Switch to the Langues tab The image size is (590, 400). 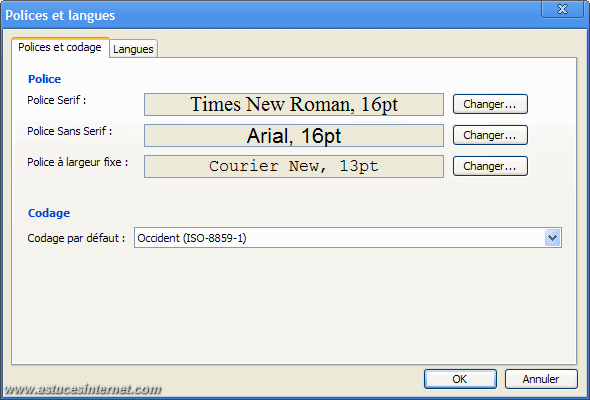133,49
